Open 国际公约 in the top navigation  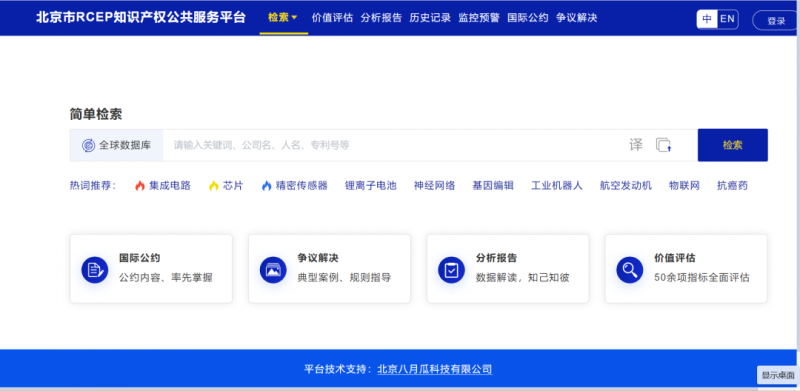pos(528,18)
